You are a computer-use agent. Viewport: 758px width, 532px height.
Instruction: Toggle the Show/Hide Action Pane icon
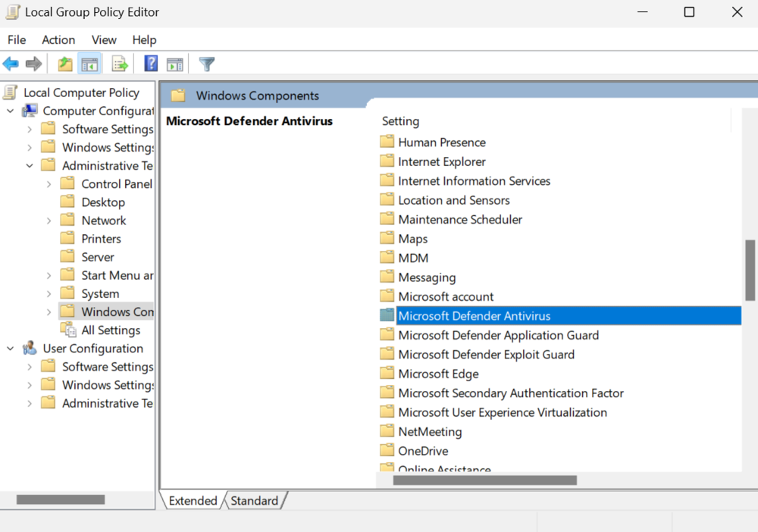click(x=175, y=64)
